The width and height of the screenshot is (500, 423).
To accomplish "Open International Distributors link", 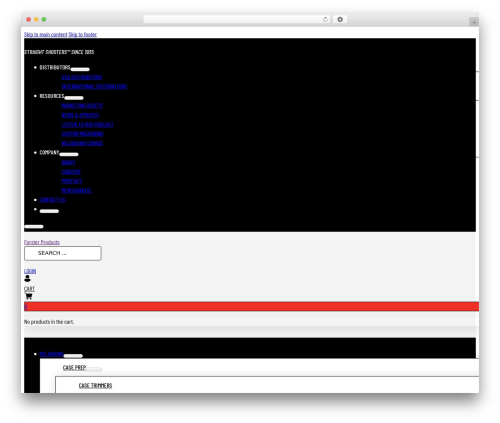I will pos(94,87).
